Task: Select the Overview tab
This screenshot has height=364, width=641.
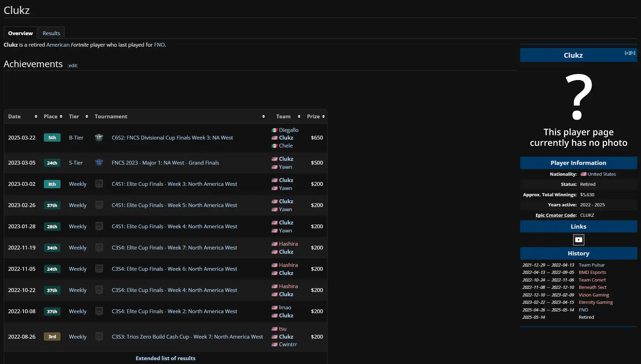Action: pos(21,33)
